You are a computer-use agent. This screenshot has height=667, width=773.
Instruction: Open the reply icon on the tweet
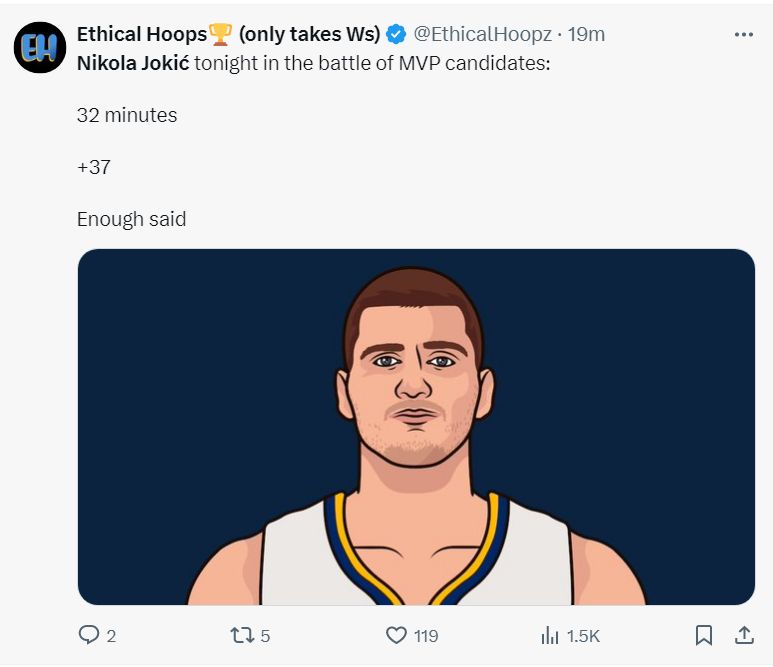point(89,635)
